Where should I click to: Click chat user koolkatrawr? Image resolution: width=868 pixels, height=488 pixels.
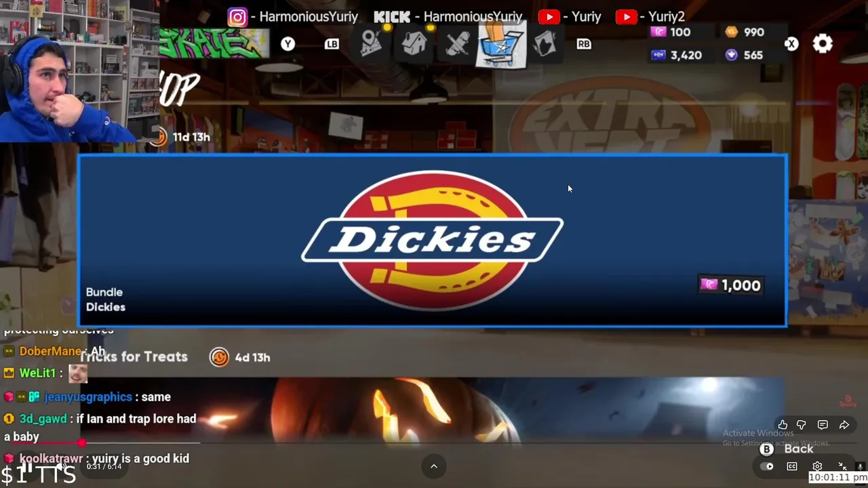(51, 459)
